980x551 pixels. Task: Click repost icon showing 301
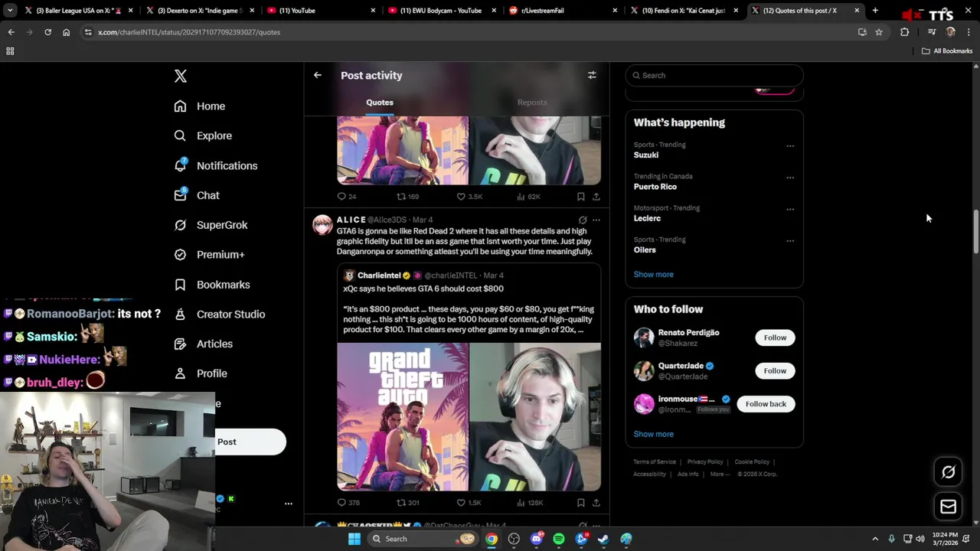click(x=400, y=503)
